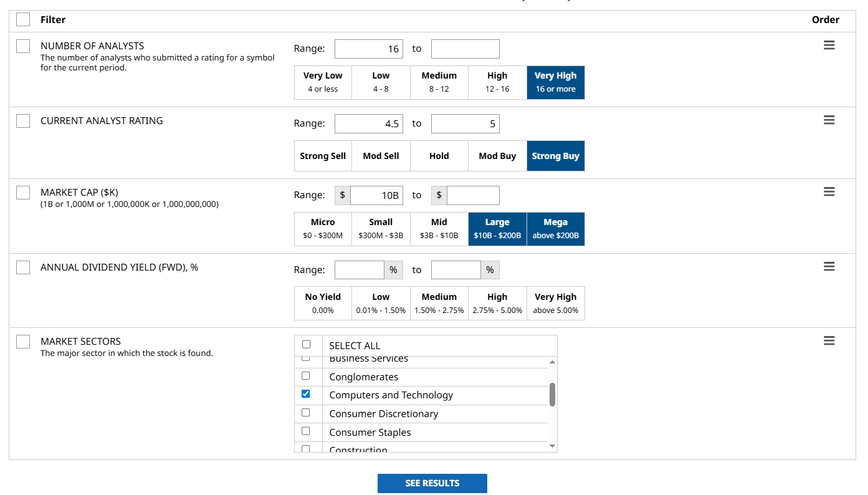Click the reorder handle for Market Sectors
This screenshot has width=868, height=495.
[x=829, y=341]
